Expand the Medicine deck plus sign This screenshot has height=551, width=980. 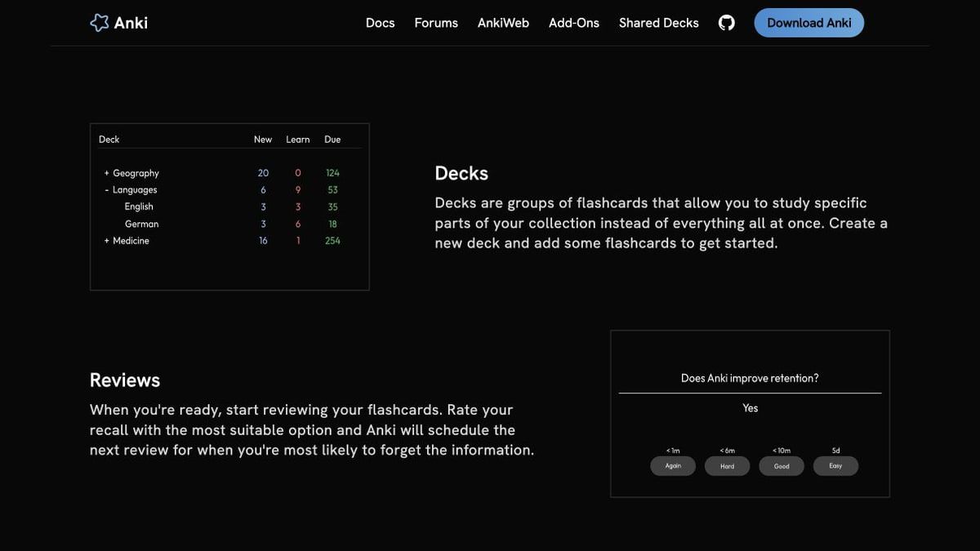[x=106, y=241]
